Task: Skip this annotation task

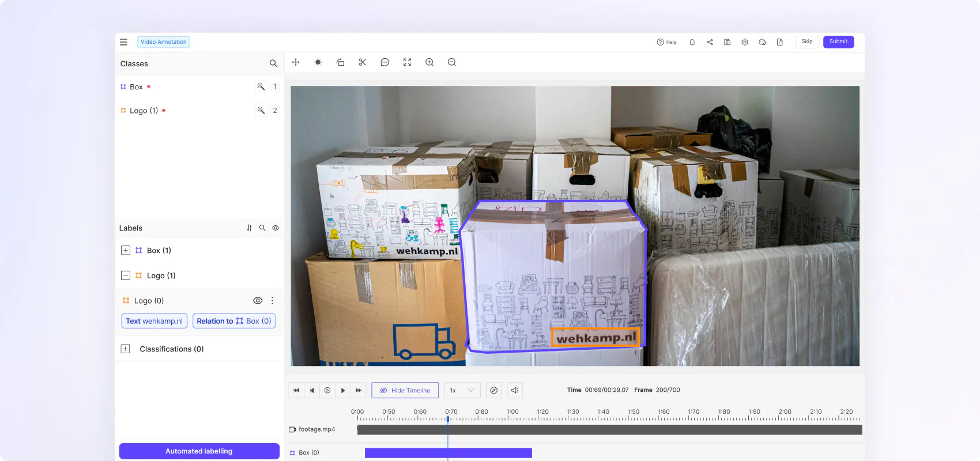Action: click(x=807, y=41)
